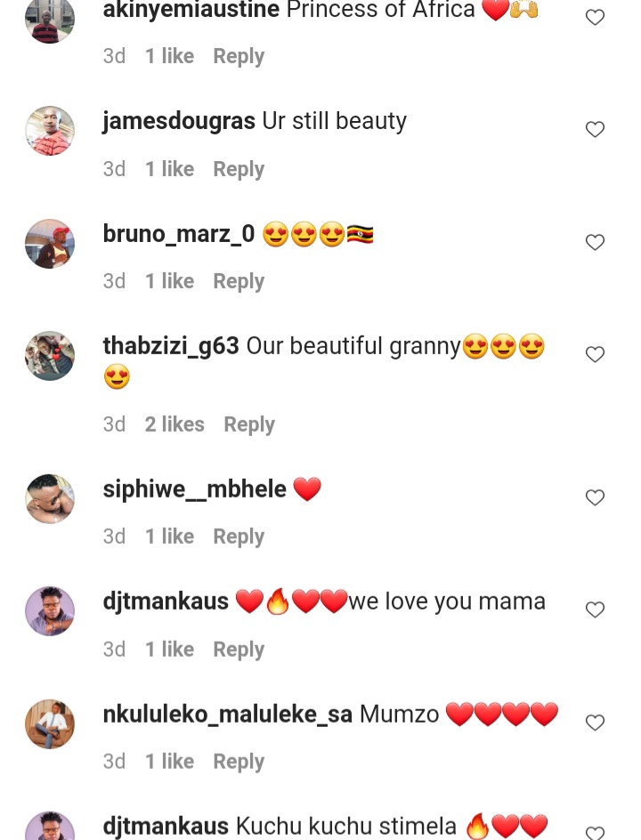Like nkululeko_maluleke_sa's Mumzo comment
The width and height of the screenshot is (641, 840).
pyautogui.click(x=595, y=723)
